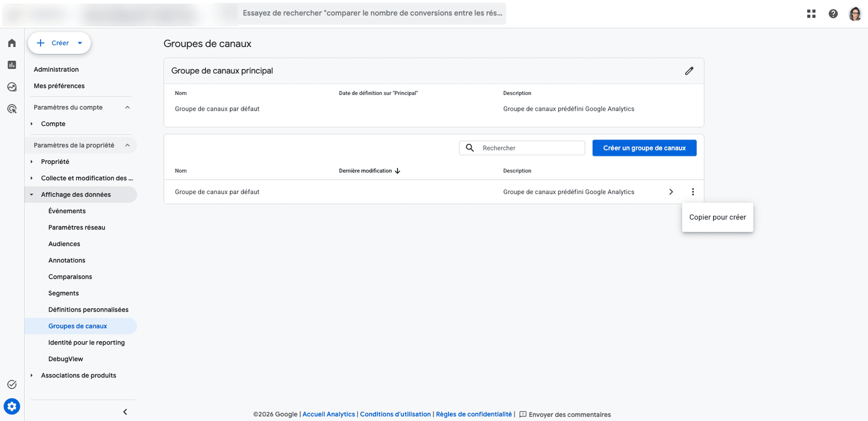
Task: Open Mes préférences in sidebar
Action: (59, 86)
